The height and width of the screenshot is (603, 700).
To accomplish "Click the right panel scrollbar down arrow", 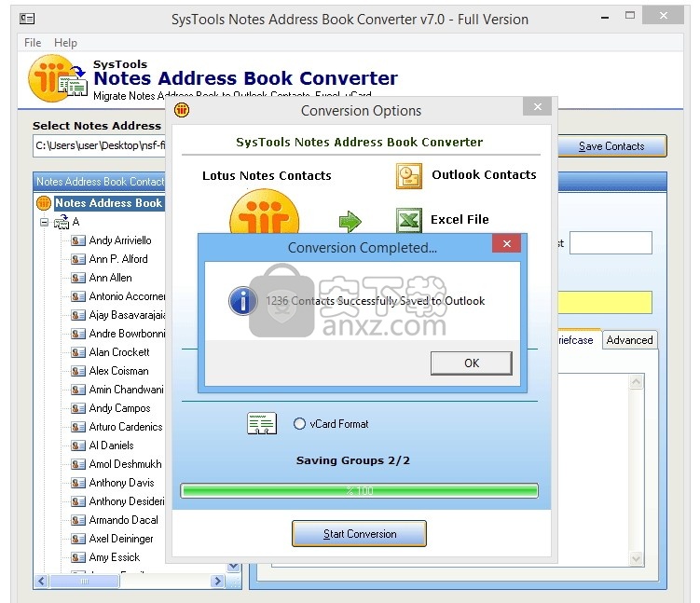I will pos(637,558).
